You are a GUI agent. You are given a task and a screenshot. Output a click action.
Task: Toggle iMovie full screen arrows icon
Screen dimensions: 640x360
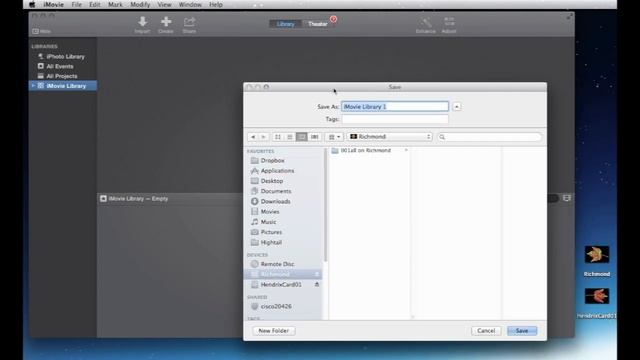click(x=569, y=16)
